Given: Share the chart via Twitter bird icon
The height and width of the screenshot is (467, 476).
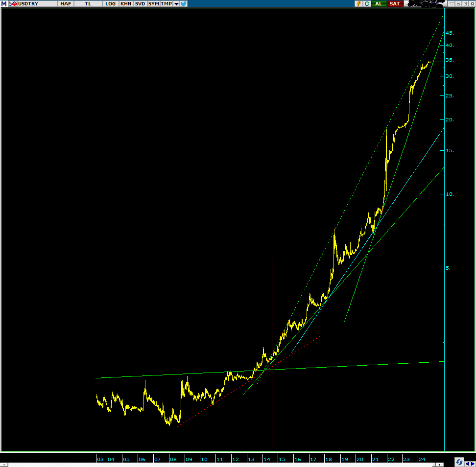Looking at the screenshot, I should [x=184, y=3].
